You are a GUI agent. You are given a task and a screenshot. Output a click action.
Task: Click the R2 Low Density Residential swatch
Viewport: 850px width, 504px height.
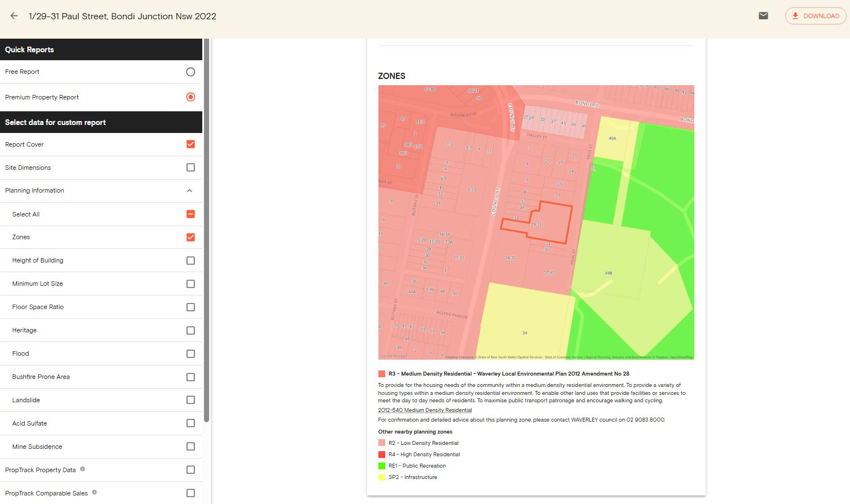[382, 443]
